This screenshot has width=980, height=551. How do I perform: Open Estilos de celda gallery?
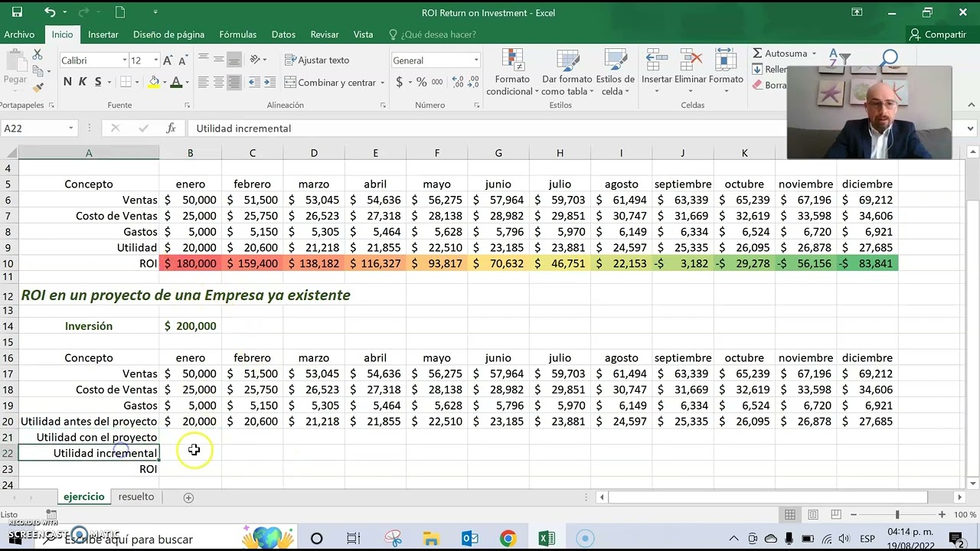tap(614, 72)
